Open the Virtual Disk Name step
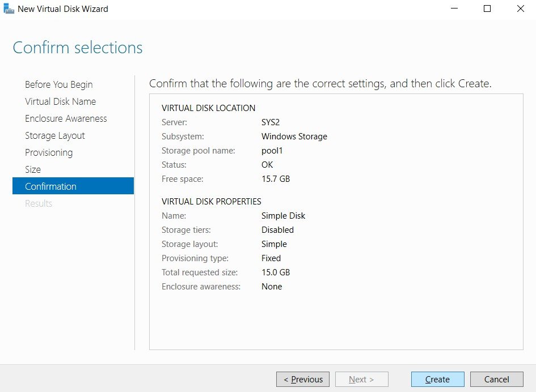 click(61, 101)
